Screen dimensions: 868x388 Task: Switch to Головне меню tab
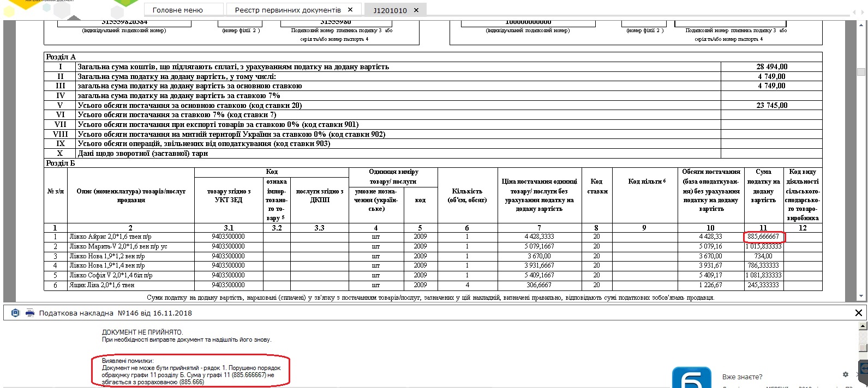pyautogui.click(x=177, y=10)
